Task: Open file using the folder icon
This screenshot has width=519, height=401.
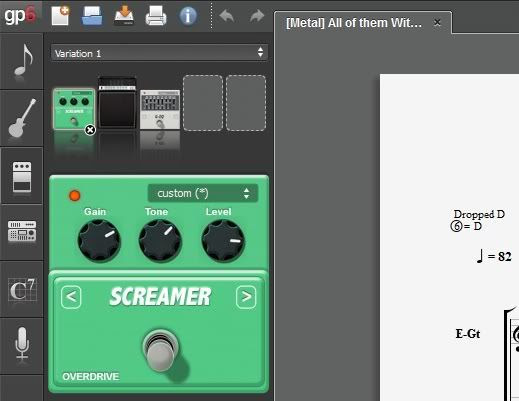Action: (92, 16)
